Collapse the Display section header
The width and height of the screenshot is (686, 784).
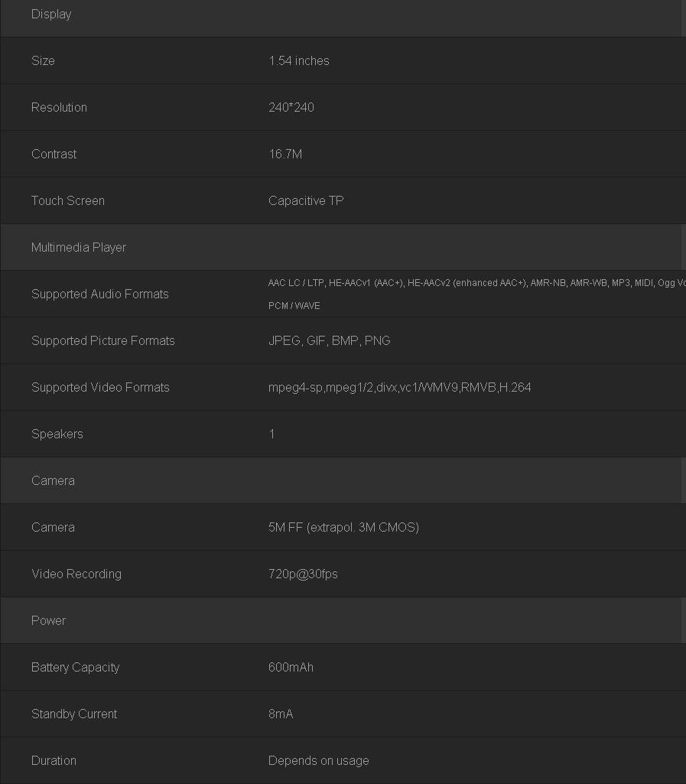51,15
